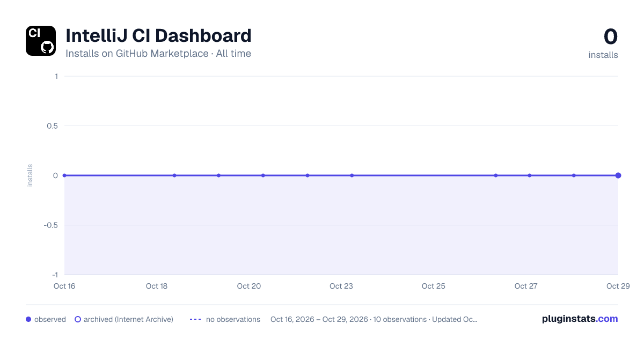Click the installs label under the large count
644x338 pixels.
(603, 55)
